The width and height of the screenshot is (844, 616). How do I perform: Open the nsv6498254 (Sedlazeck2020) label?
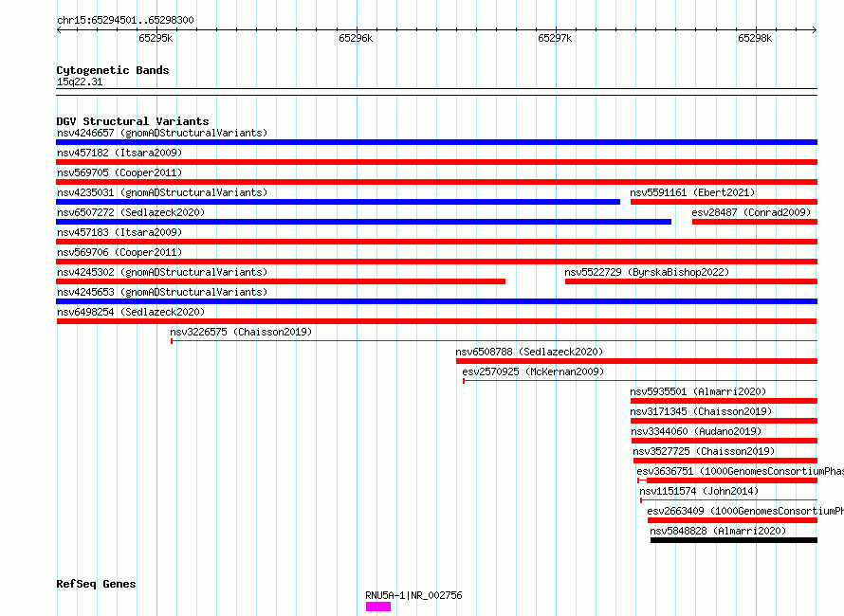[131, 312]
